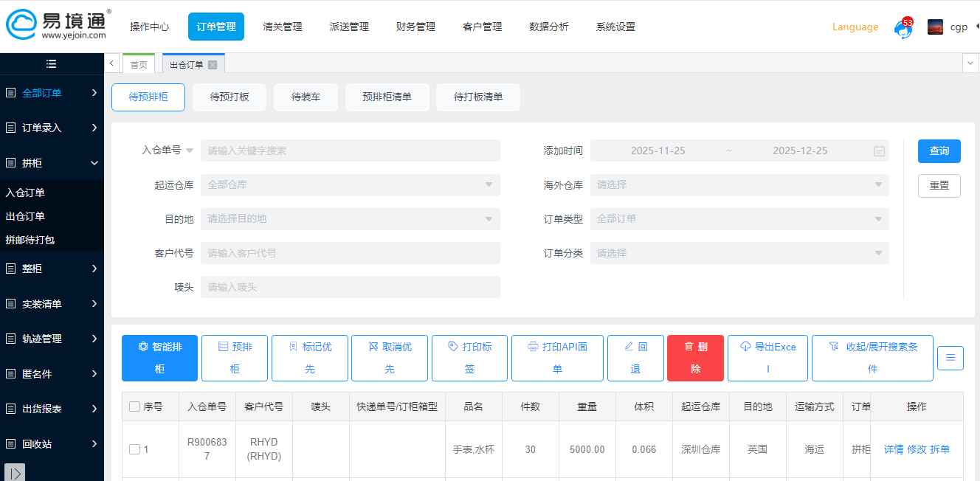
Task: Expand 实装清单 sidebar menu
Action: coord(94,304)
